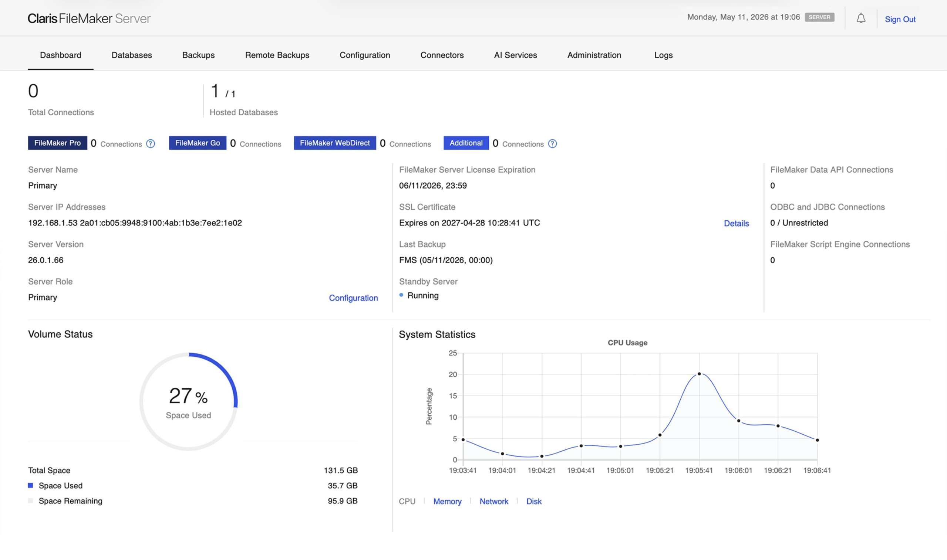Go to the Administration tab
The height and width of the screenshot is (560, 947).
(594, 55)
